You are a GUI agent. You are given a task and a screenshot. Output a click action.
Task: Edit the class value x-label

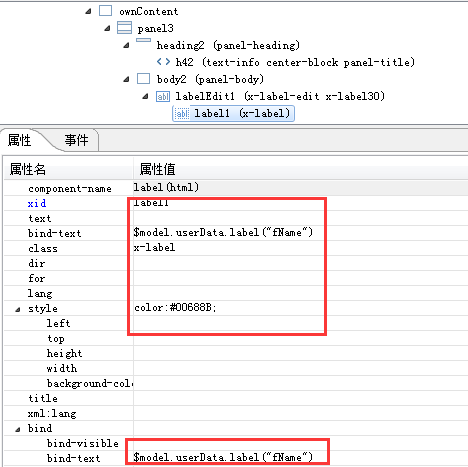301,248
